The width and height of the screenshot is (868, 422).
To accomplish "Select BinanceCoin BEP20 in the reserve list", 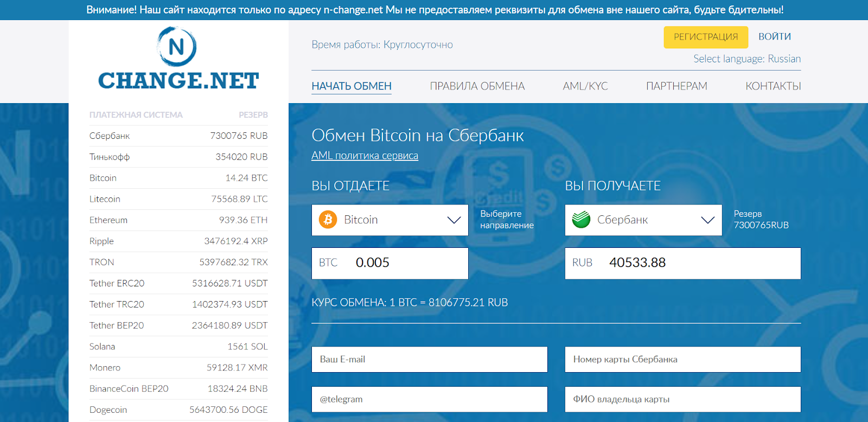I will [178, 389].
